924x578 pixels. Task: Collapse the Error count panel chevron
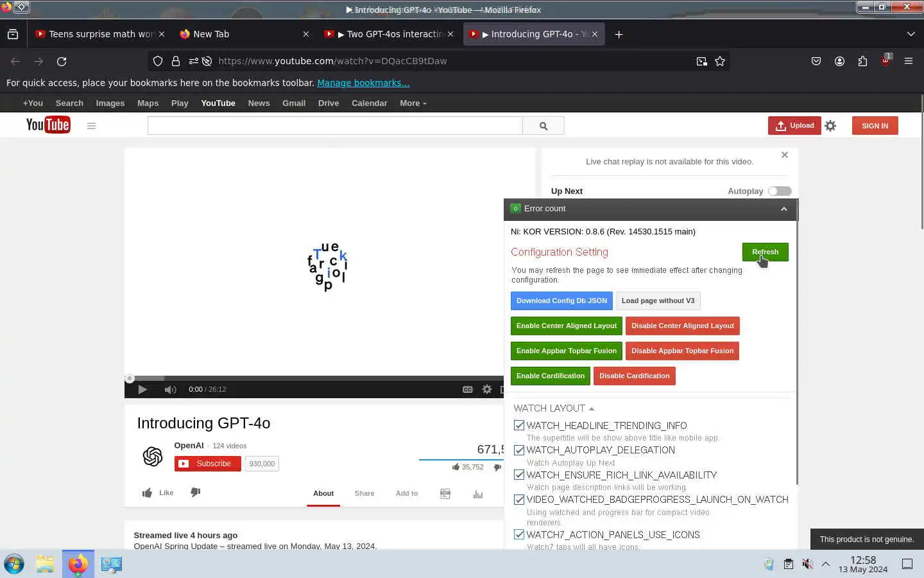783,209
